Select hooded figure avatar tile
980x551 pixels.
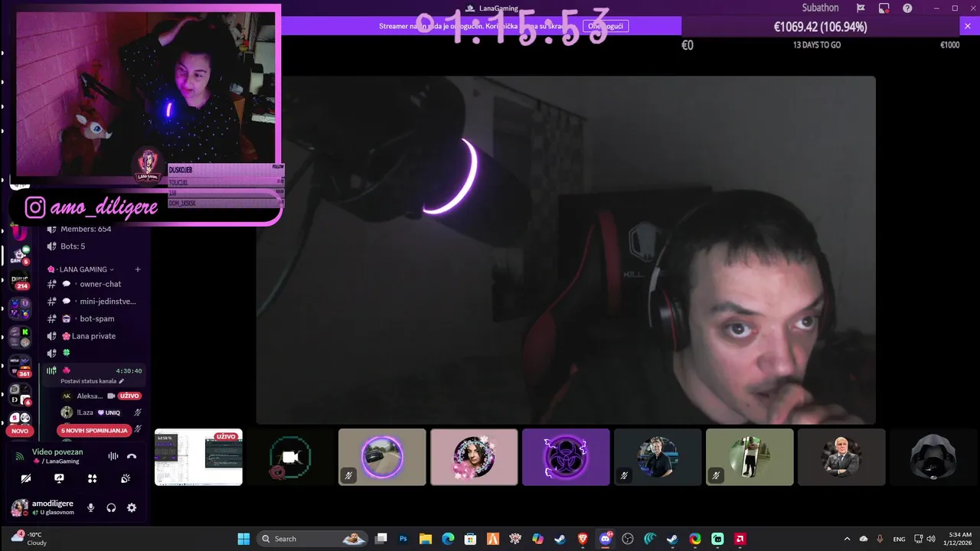click(x=933, y=457)
